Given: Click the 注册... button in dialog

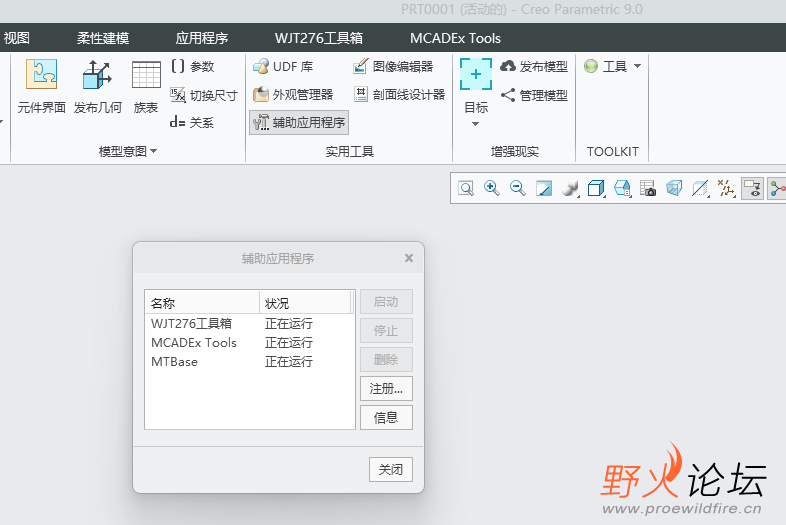Looking at the screenshot, I should pyautogui.click(x=386, y=389).
